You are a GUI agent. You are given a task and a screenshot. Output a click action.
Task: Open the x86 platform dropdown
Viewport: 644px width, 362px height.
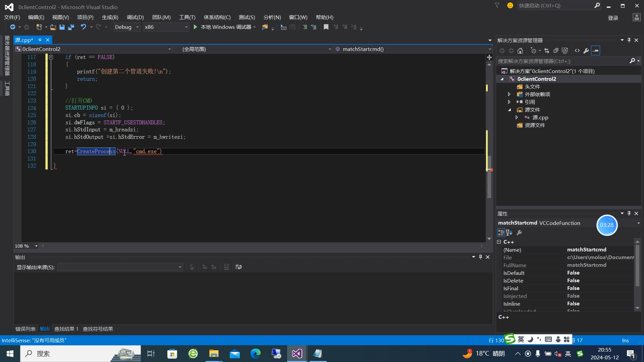(166, 27)
